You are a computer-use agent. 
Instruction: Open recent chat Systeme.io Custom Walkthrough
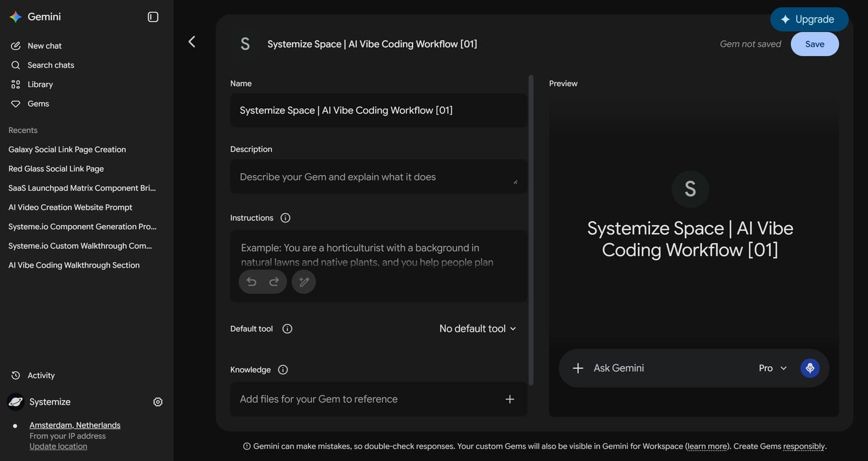coord(80,246)
